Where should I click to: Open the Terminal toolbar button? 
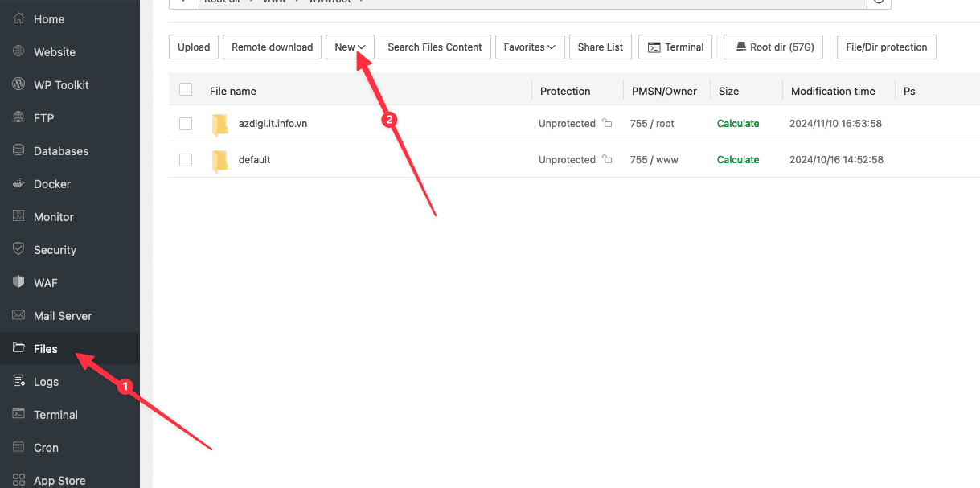tap(675, 47)
